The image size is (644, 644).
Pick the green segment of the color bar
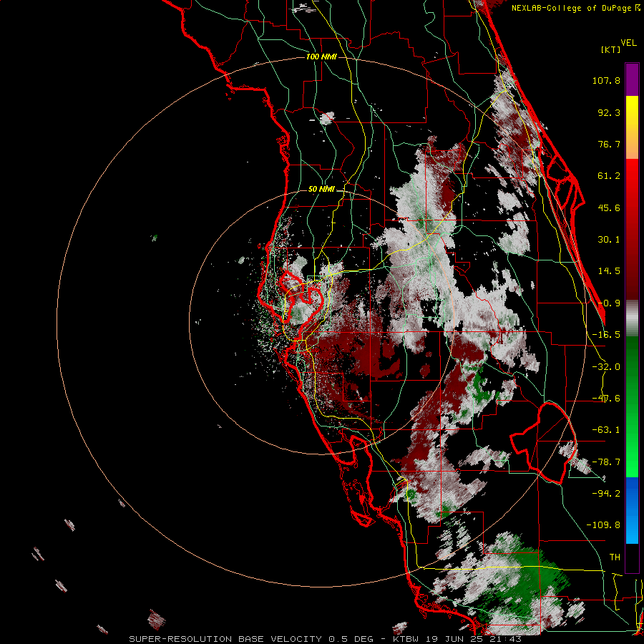click(x=632, y=406)
